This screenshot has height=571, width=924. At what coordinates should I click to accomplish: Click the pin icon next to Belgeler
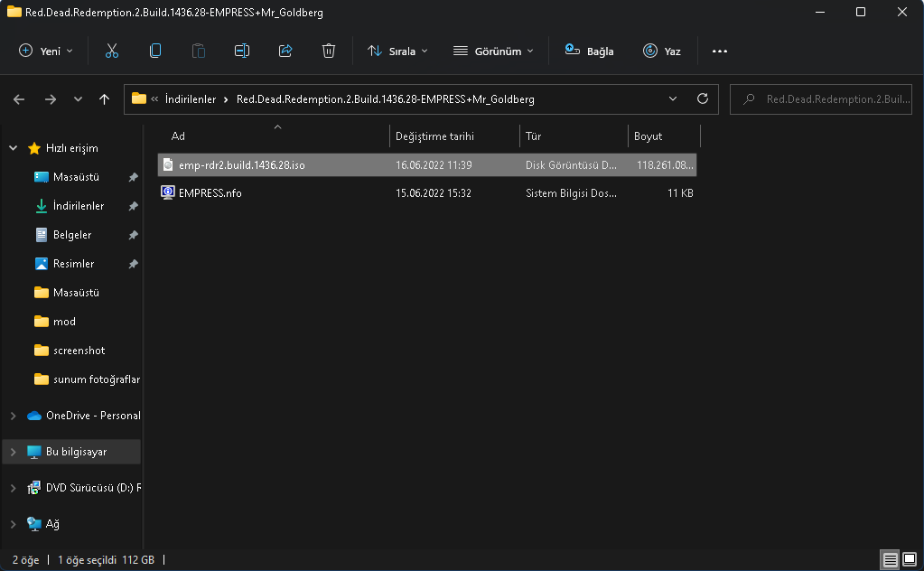click(x=133, y=235)
